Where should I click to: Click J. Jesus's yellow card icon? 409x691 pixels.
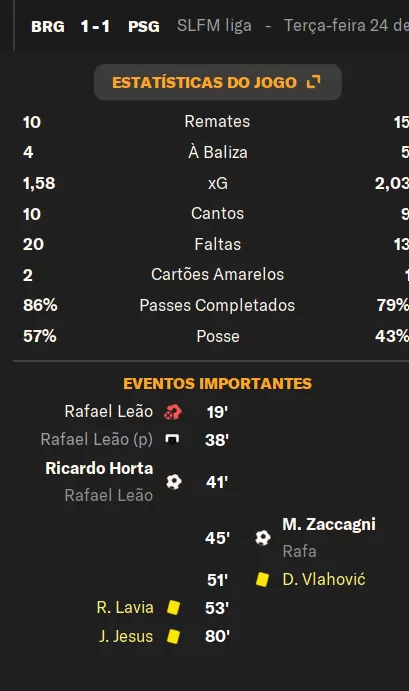(x=173, y=636)
